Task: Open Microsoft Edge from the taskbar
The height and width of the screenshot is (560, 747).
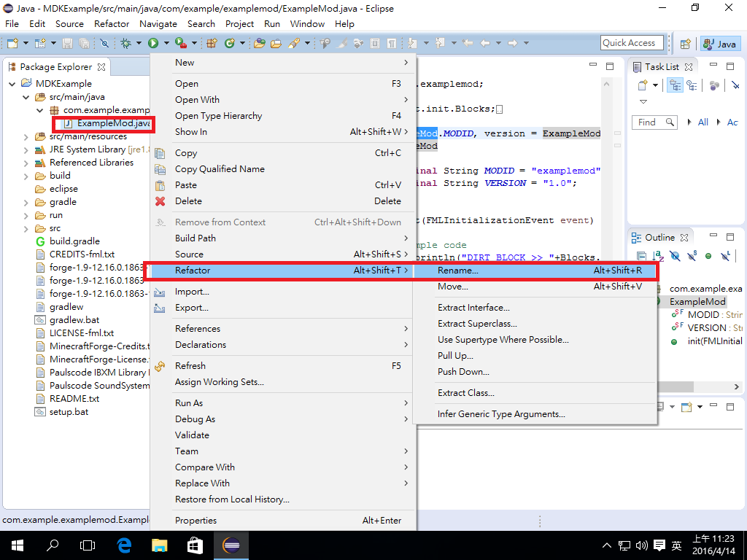Action: (x=124, y=545)
